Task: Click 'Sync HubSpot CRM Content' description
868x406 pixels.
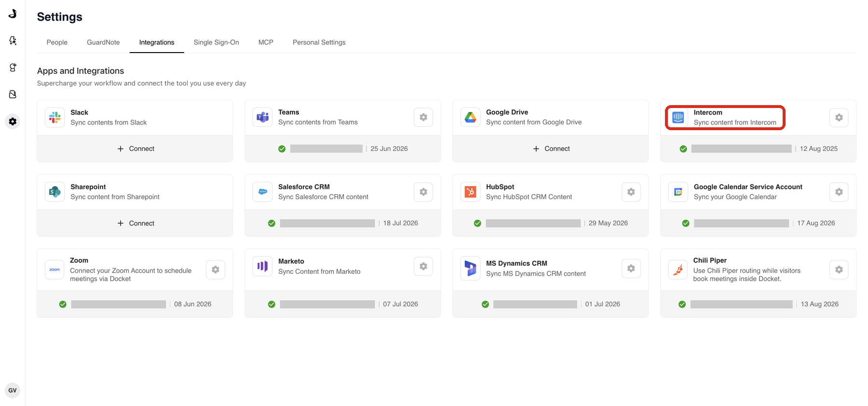Action: (529, 197)
